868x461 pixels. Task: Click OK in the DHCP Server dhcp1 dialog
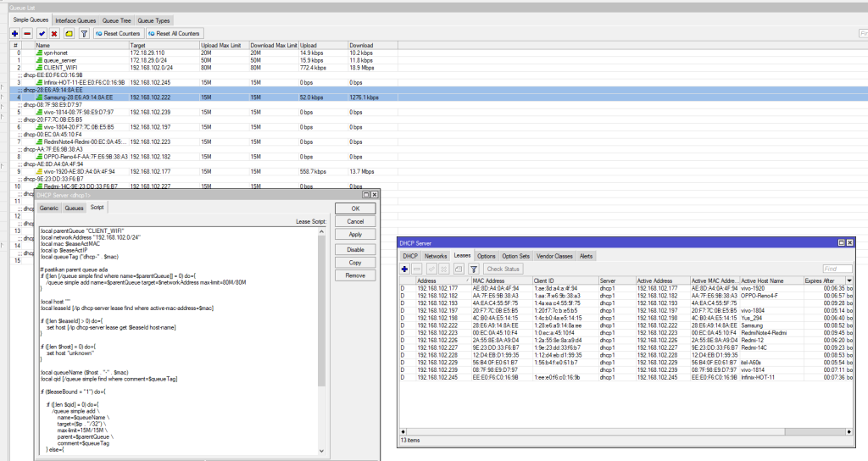[355, 208]
